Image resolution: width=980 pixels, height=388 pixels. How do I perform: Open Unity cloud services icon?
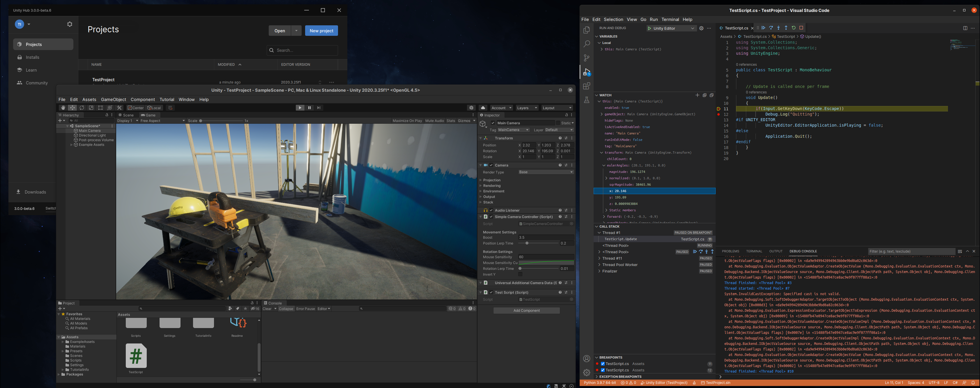pyautogui.click(x=483, y=108)
